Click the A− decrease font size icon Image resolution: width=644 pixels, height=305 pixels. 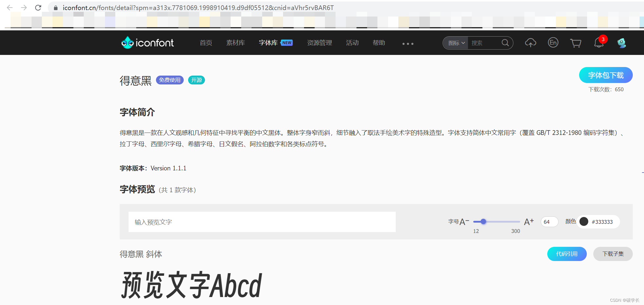[464, 221]
